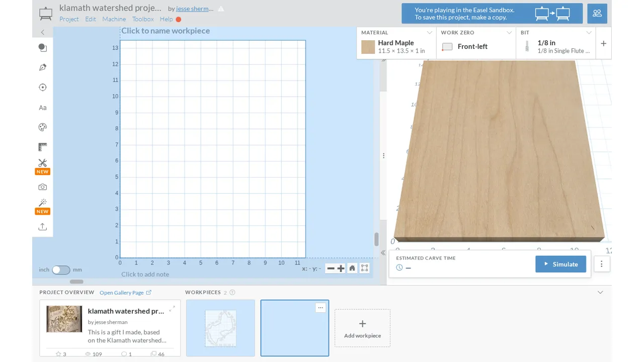Open the magic wand generator tool
Viewport: 644px width, 362px height.
(x=43, y=203)
